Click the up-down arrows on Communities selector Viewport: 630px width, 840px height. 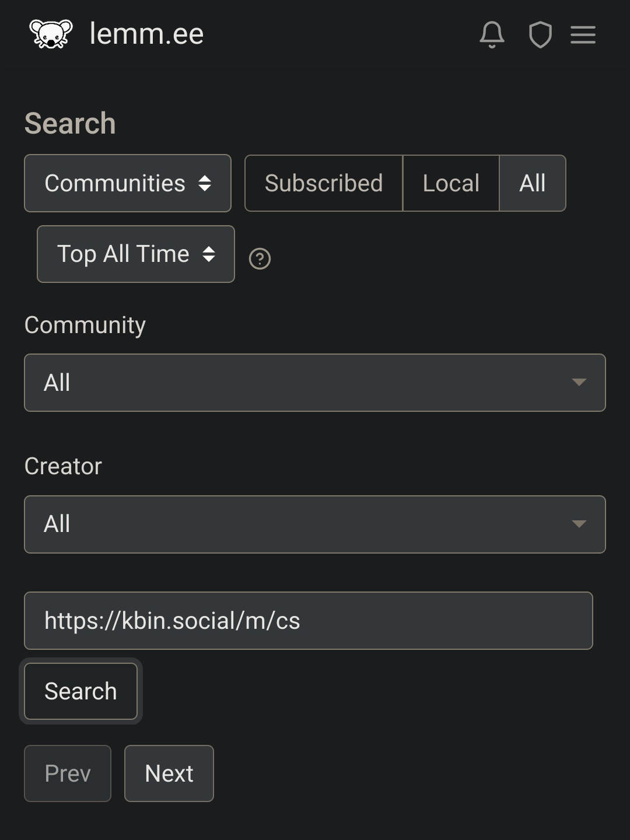coord(205,183)
